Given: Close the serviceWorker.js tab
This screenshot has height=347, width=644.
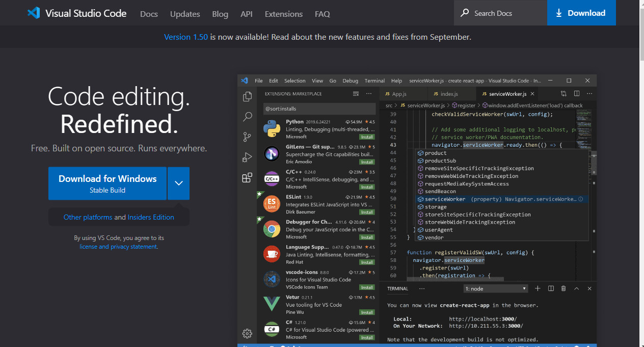Looking at the screenshot, I should pyautogui.click(x=532, y=94).
